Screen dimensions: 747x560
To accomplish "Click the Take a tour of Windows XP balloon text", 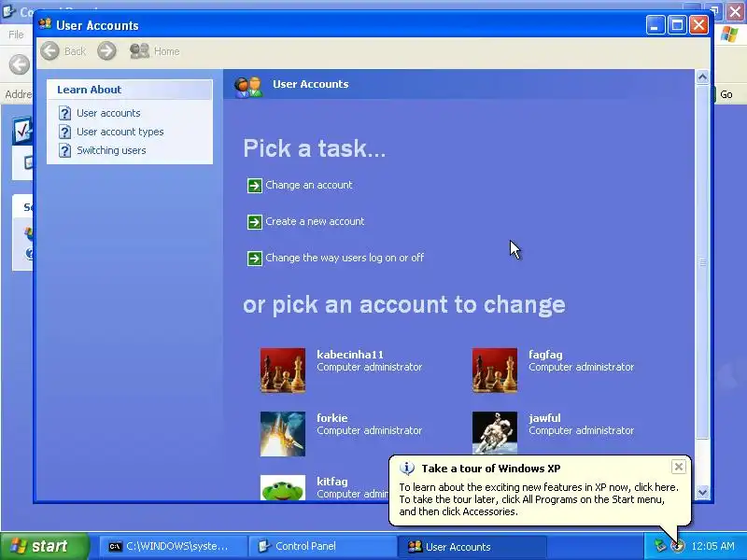I will [x=491, y=469].
